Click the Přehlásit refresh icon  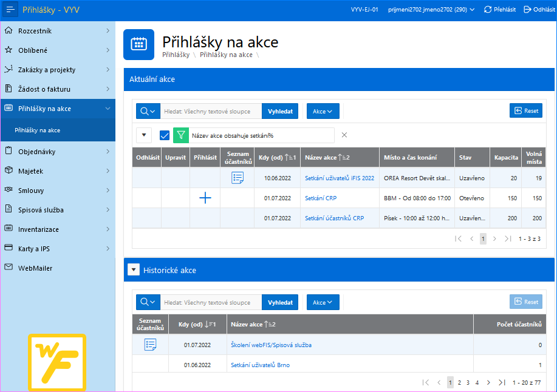[488, 10]
